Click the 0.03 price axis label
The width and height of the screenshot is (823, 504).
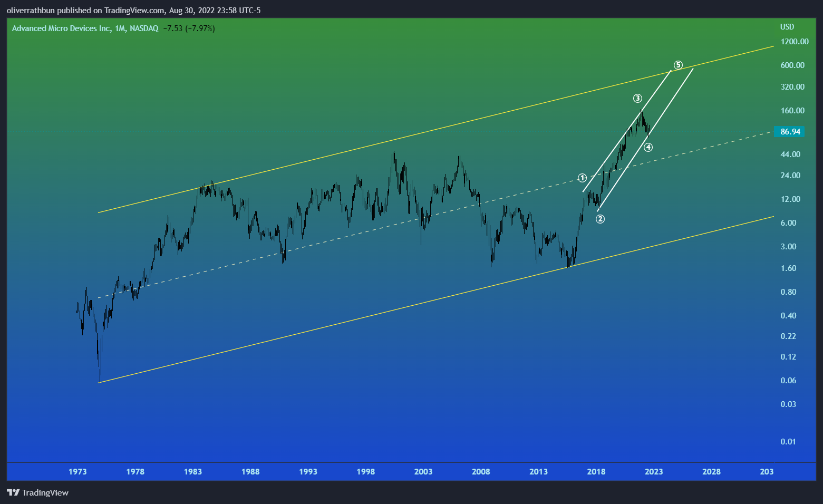(788, 404)
